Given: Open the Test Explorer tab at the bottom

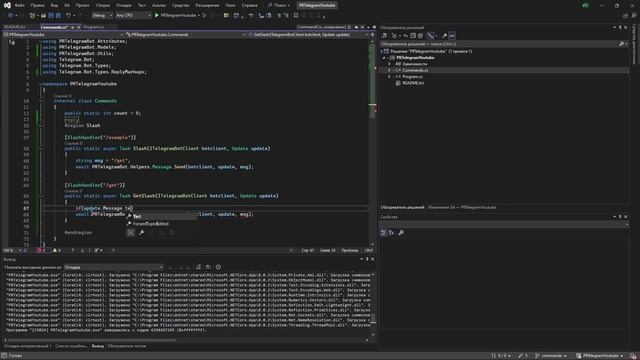Looking at the screenshot, I should coord(127,346).
